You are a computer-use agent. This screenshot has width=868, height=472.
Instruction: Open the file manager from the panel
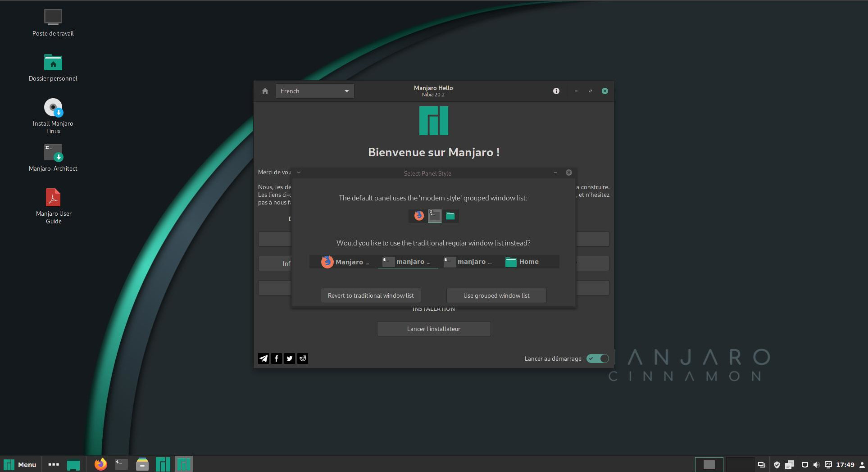[142, 464]
